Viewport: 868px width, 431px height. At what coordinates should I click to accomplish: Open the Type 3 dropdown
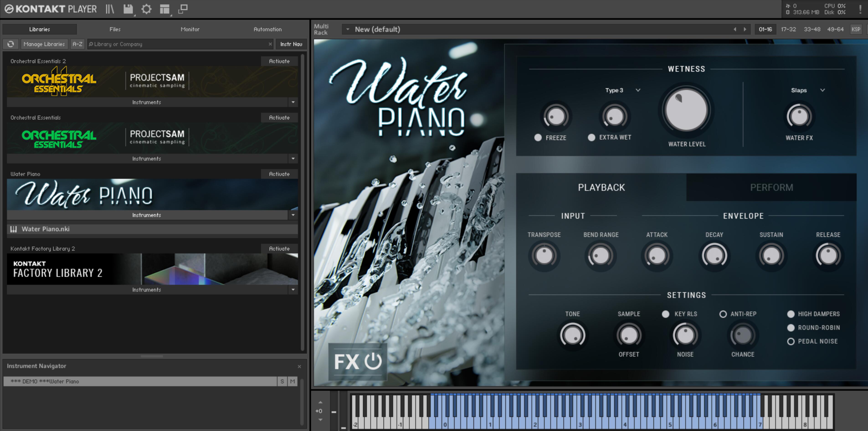click(x=622, y=90)
